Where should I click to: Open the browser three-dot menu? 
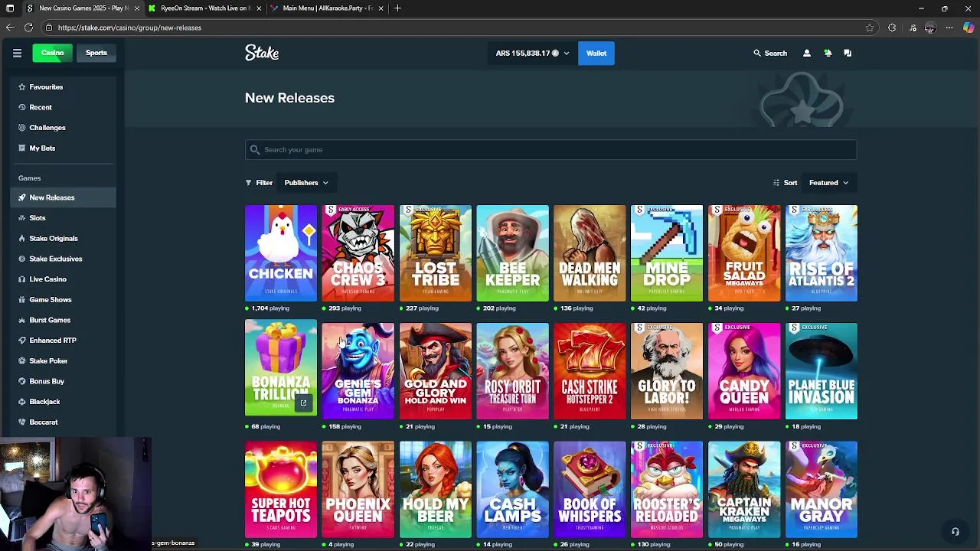[x=949, y=28]
